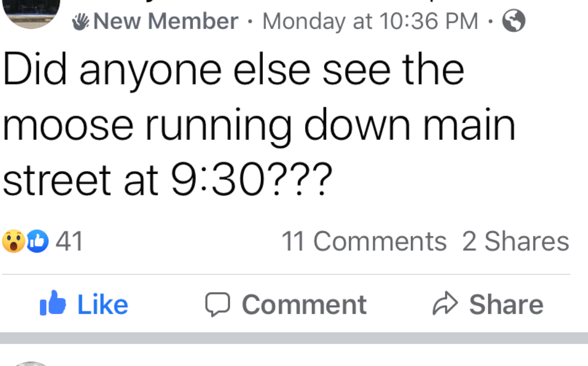Click the blue thumbs-up reaction icon
Image resolution: width=588 pixels, height=366 pixels.
pos(39,242)
